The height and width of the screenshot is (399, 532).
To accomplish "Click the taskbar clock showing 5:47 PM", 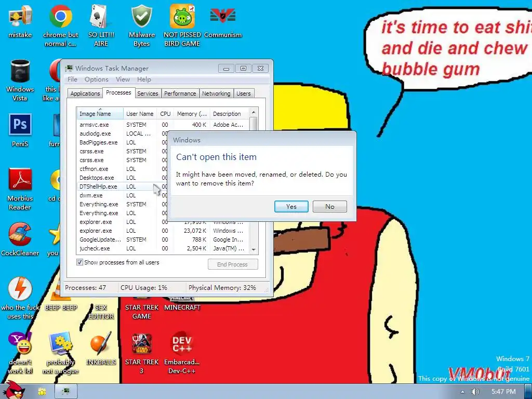I will click(503, 392).
